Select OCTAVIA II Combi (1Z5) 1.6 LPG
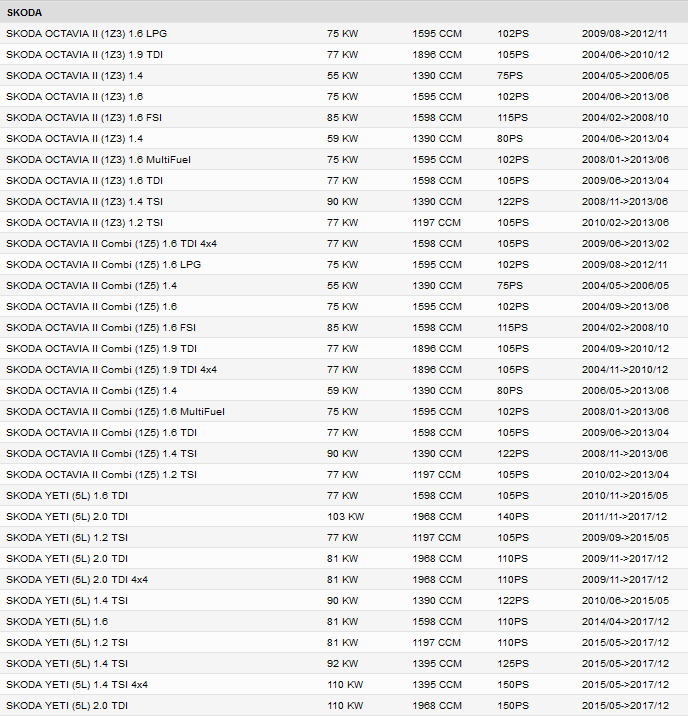This screenshot has width=688, height=716. (344, 265)
